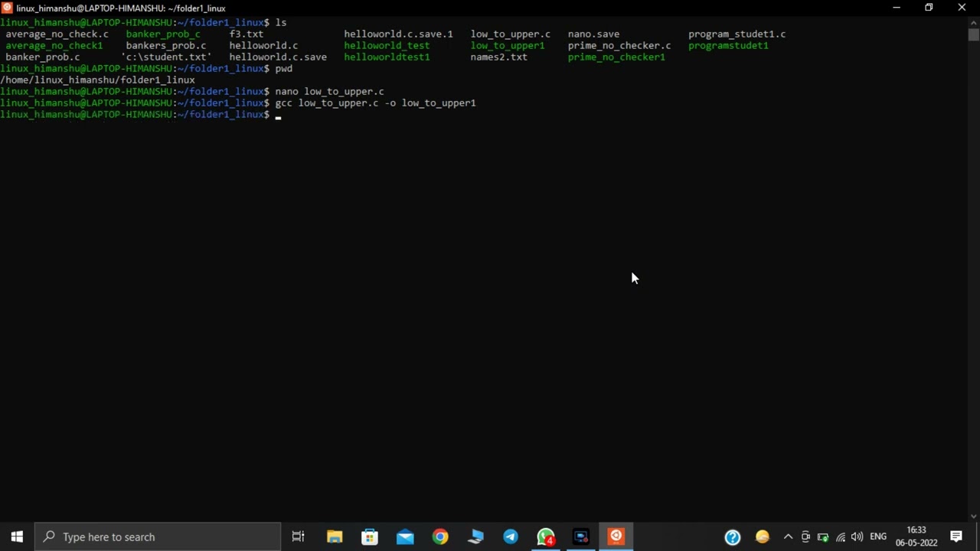Click the taskbar search box

tap(158, 536)
